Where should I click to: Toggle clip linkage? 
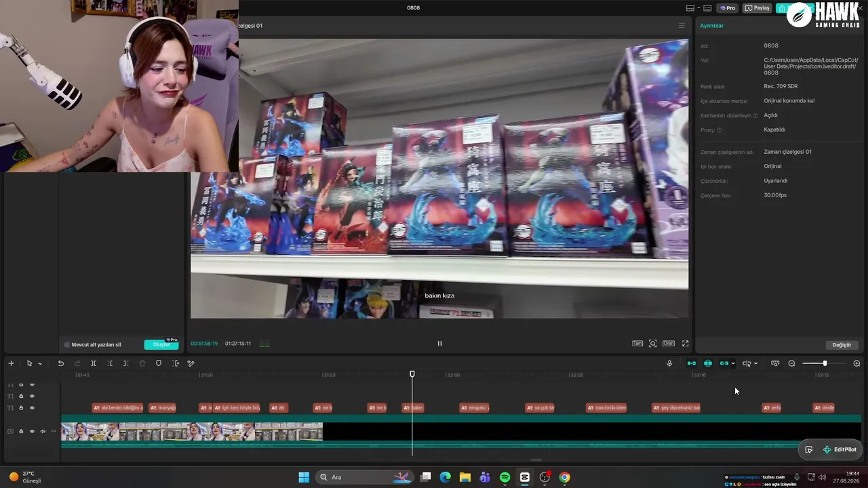pyautogui.click(x=724, y=363)
